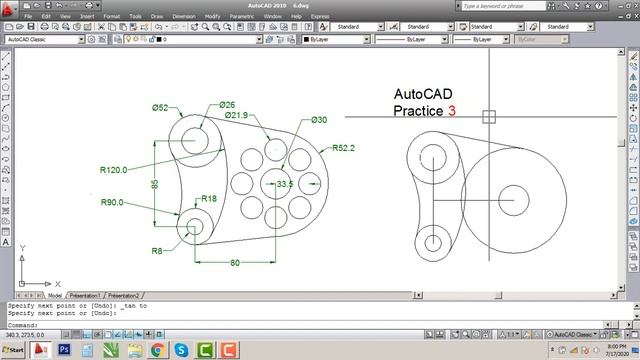The width and height of the screenshot is (640, 360).
Task: Toggle Dynamic Input in status bar
Action: point(139,335)
